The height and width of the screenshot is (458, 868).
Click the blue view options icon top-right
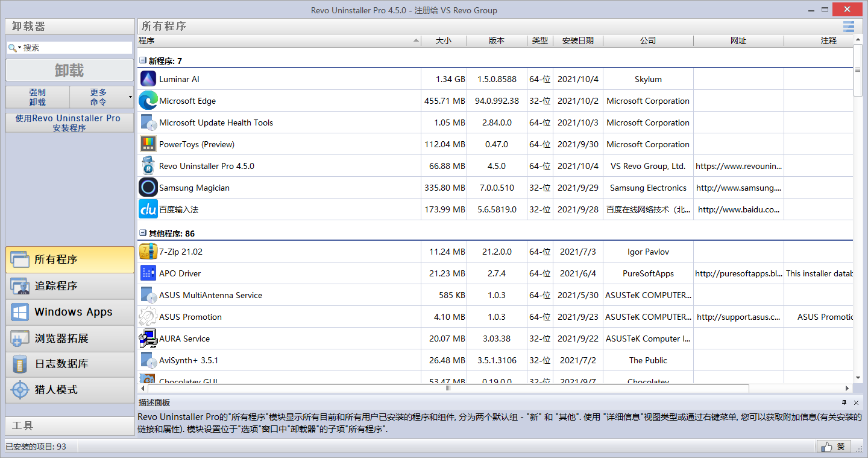point(849,27)
